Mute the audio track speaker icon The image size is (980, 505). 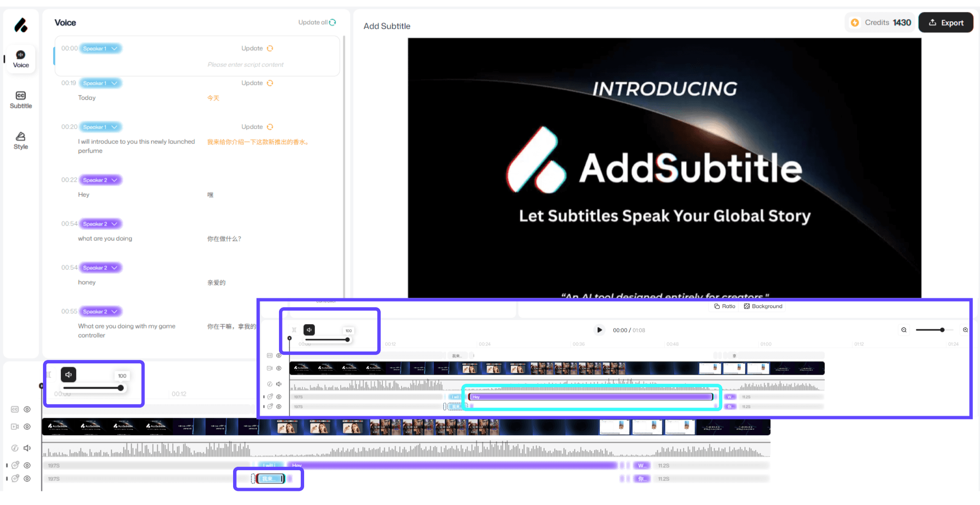(27, 448)
